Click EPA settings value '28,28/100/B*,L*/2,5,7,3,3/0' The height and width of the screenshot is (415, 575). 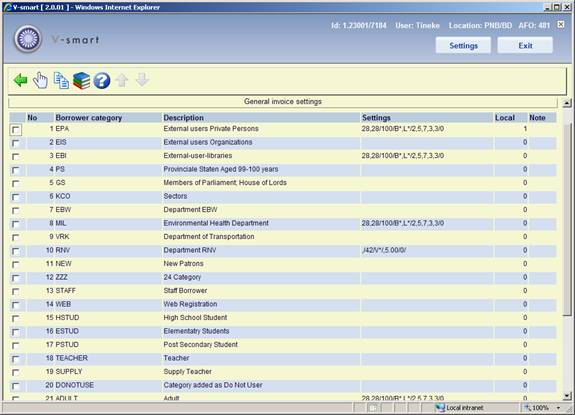[403, 129]
